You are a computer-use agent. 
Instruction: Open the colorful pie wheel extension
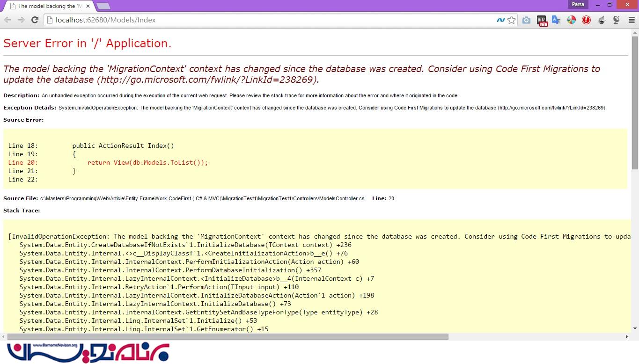[571, 20]
